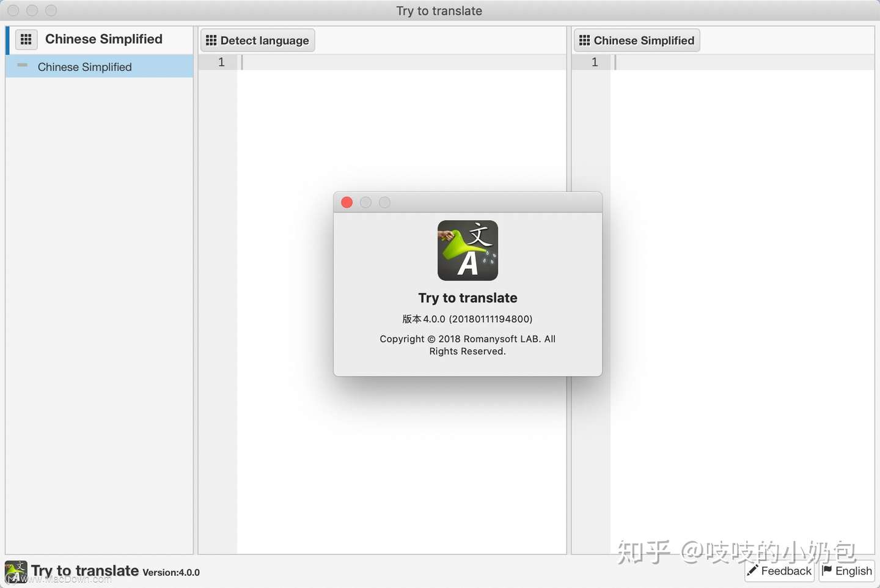Click the Try to translate title in About dialog
The height and width of the screenshot is (588, 880).
coord(468,298)
